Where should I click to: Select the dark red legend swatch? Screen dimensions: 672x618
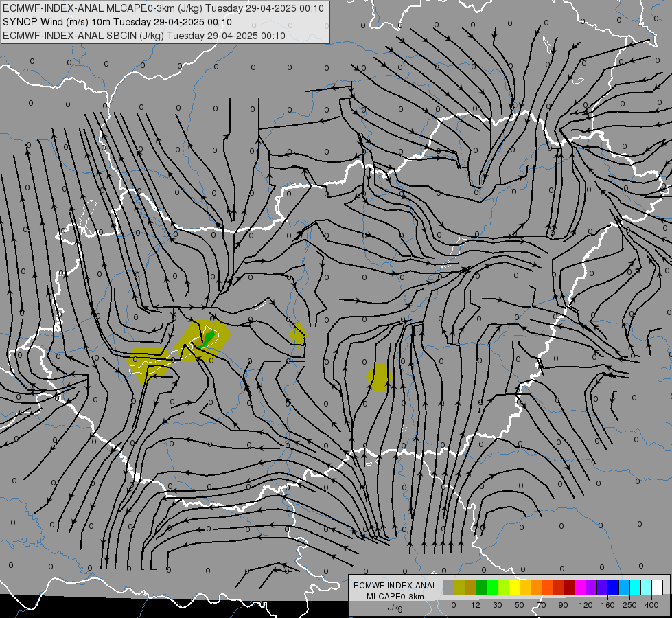click(x=569, y=588)
